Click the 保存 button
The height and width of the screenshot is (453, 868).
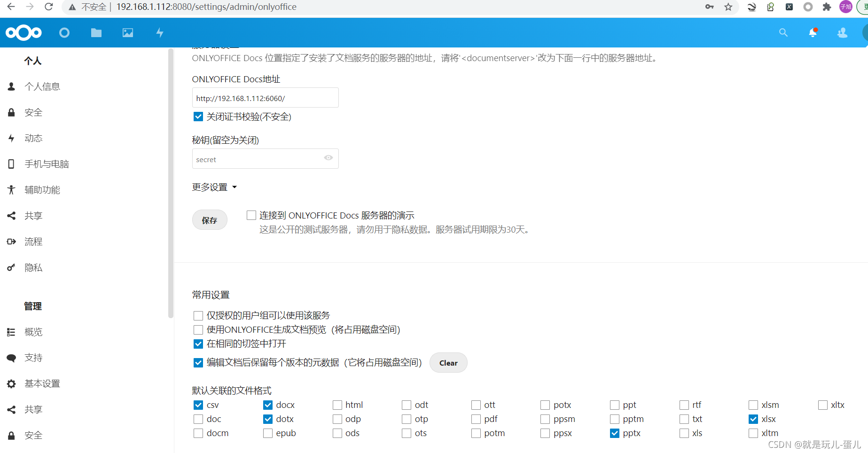point(210,220)
